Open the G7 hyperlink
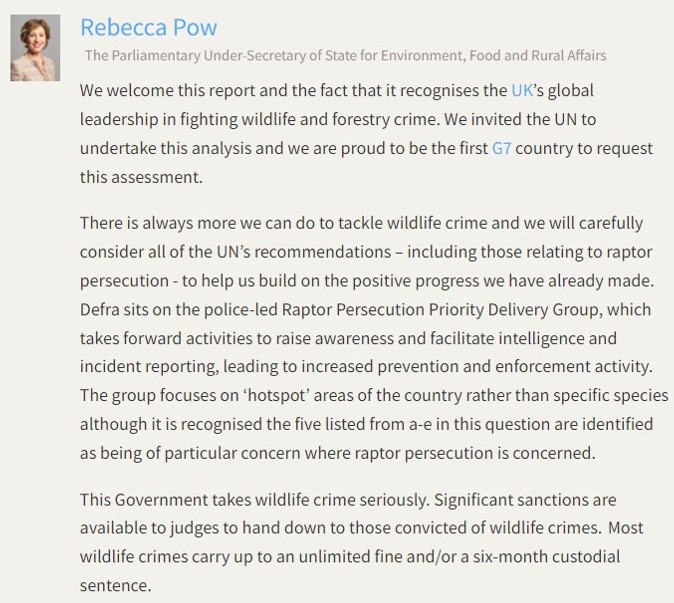The image size is (674, 603). coord(503,148)
